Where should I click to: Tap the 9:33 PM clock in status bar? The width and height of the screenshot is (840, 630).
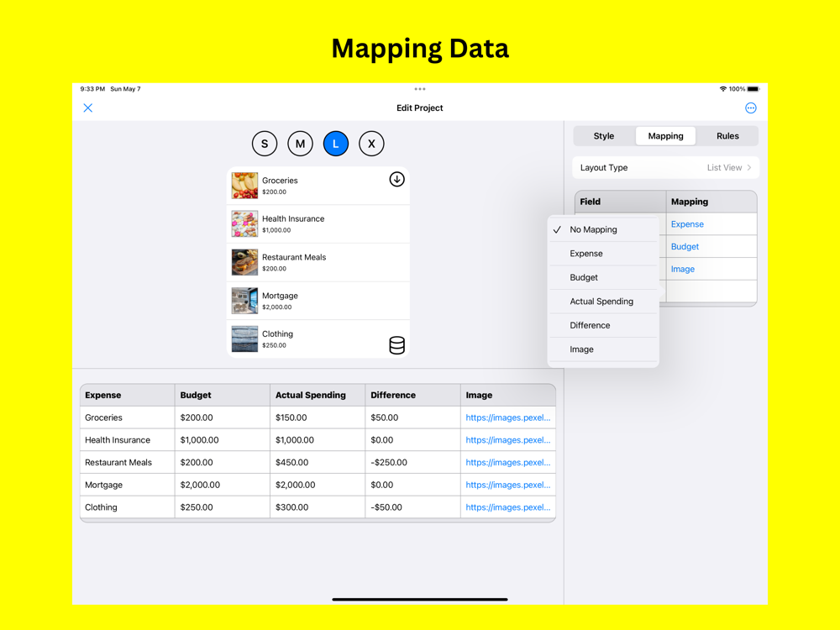(92, 89)
